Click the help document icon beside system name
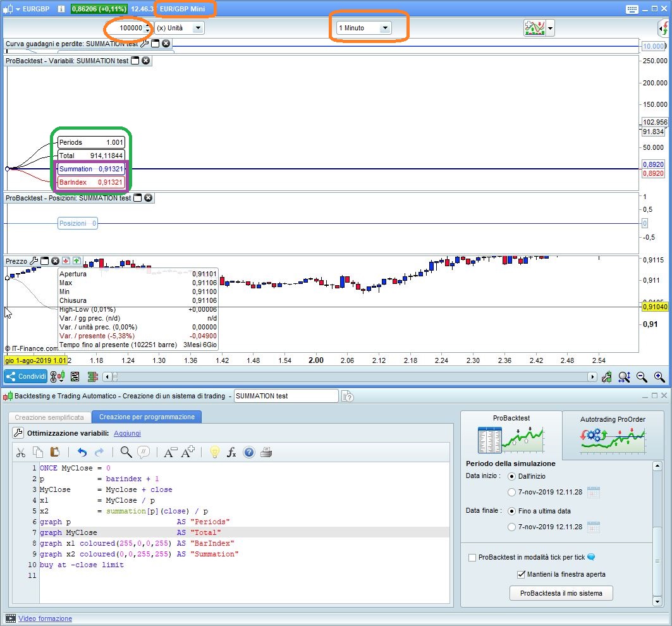Viewport: 672px width, 626px height. tap(348, 396)
